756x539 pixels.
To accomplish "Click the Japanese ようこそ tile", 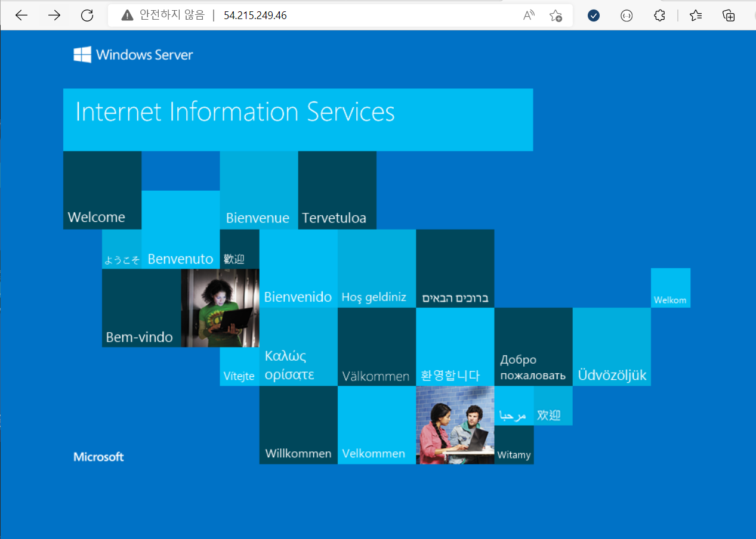I will point(122,249).
